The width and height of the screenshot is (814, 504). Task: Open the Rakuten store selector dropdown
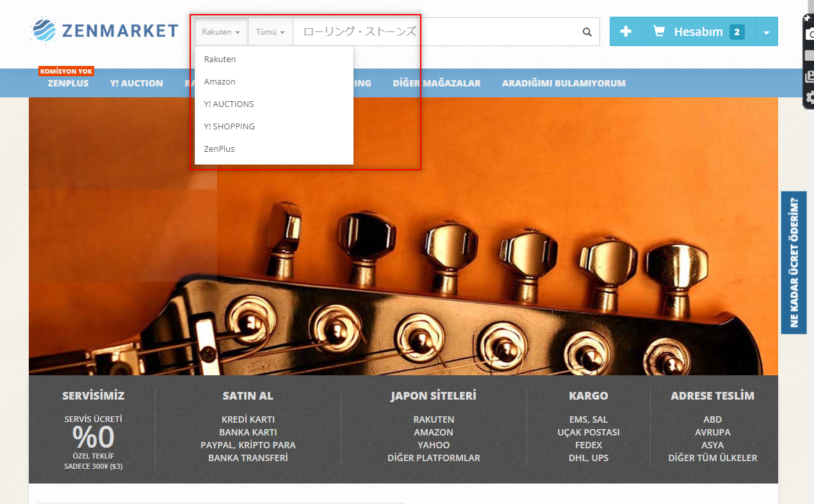(x=221, y=32)
